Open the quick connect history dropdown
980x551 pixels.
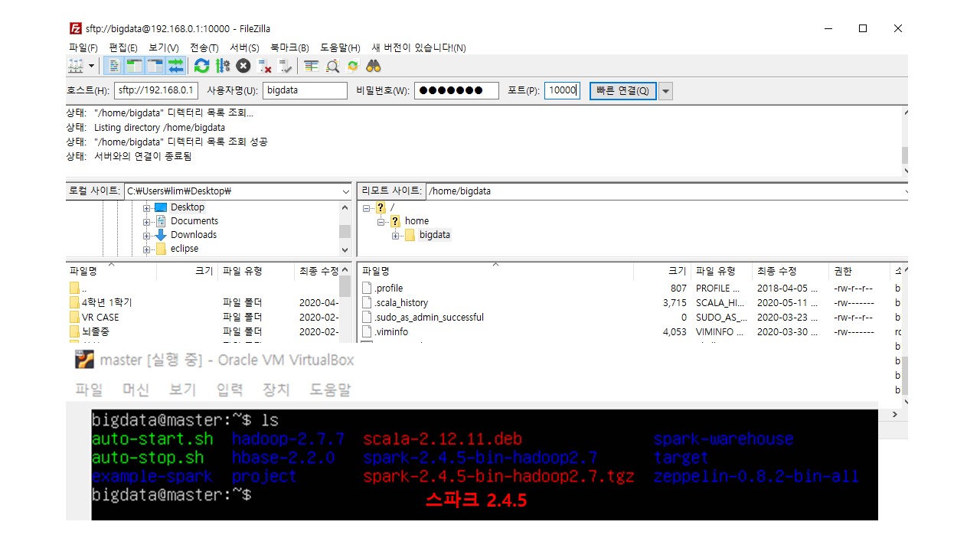pos(665,91)
